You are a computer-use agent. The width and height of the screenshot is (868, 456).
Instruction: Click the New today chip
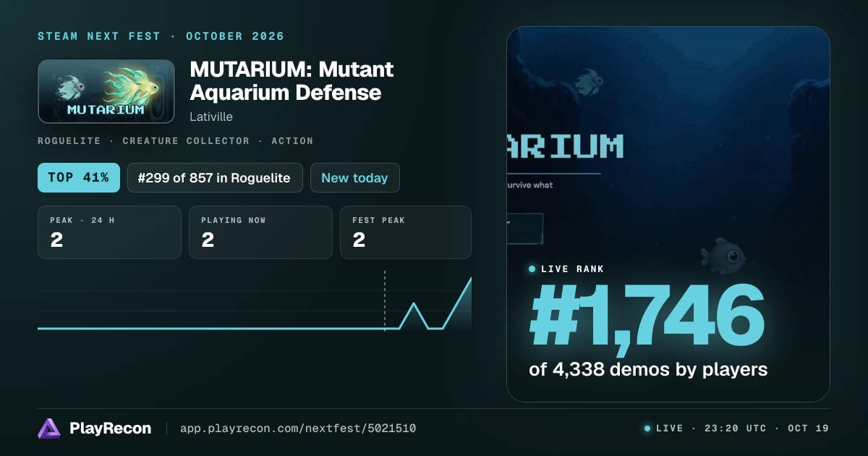[x=354, y=178]
